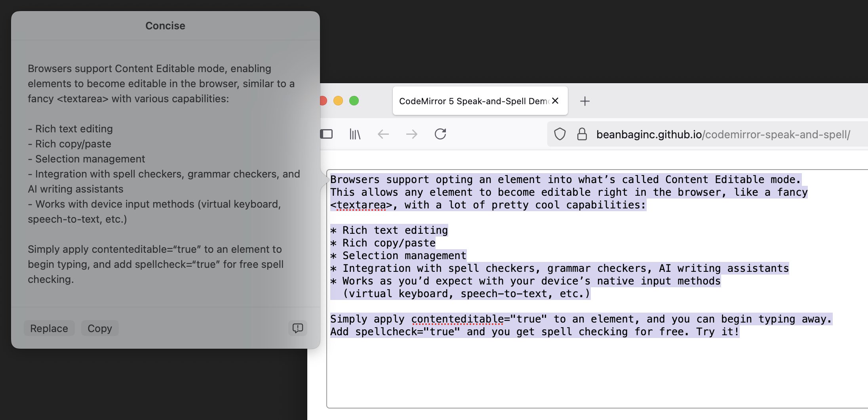Open a new browser tab with the plus
This screenshot has width=868, height=420.
pyautogui.click(x=585, y=101)
